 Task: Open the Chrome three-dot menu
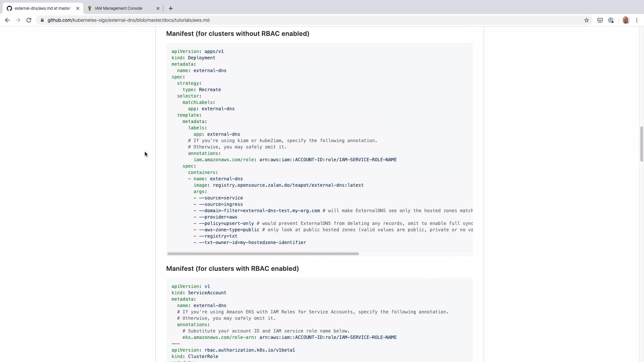click(x=637, y=20)
